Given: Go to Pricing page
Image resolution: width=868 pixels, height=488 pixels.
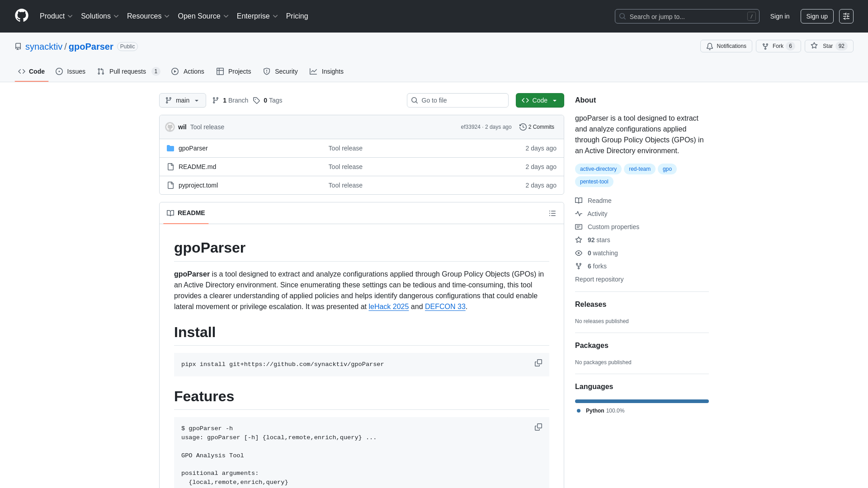Looking at the screenshot, I should point(297,16).
